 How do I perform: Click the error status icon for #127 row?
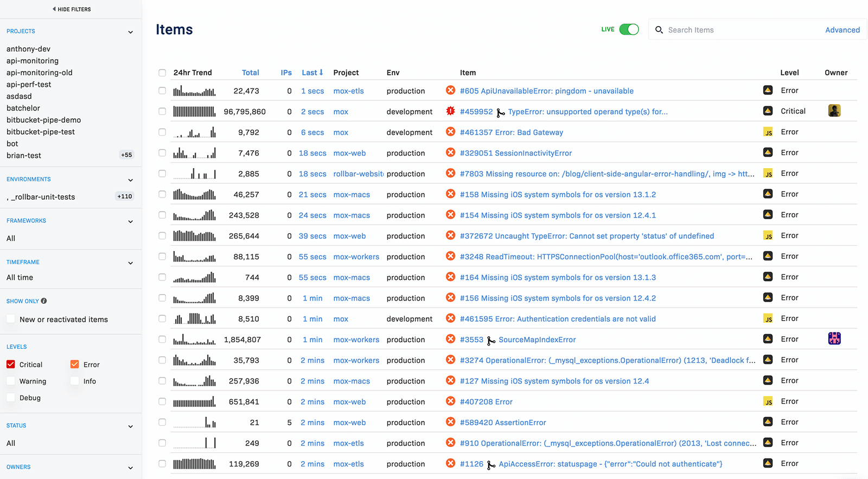[450, 380]
